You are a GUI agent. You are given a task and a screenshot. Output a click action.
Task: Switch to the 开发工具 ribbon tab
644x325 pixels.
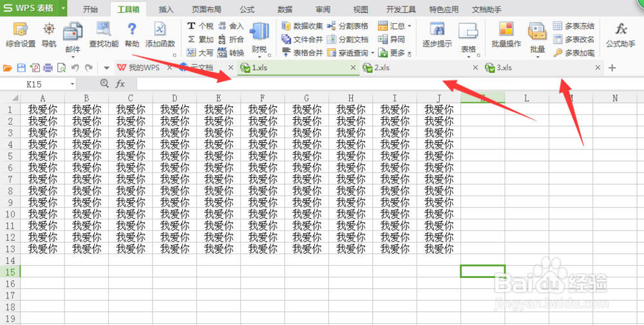point(401,9)
